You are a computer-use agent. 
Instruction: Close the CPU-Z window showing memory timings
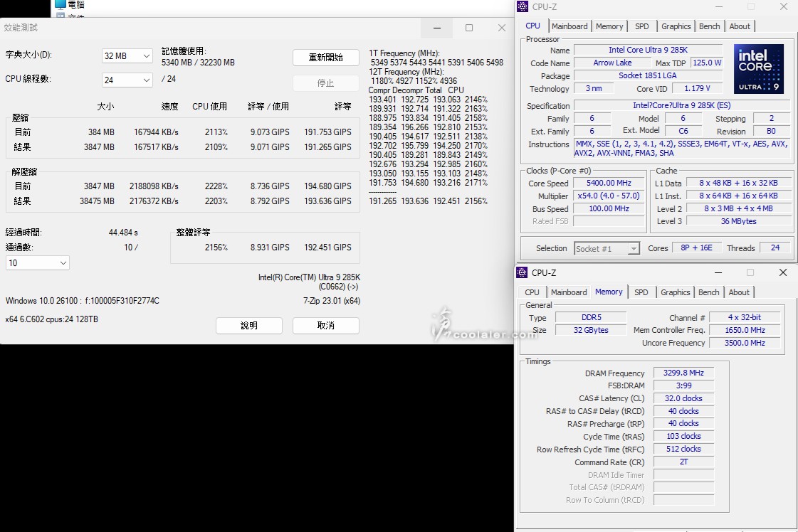click(782, 272)
